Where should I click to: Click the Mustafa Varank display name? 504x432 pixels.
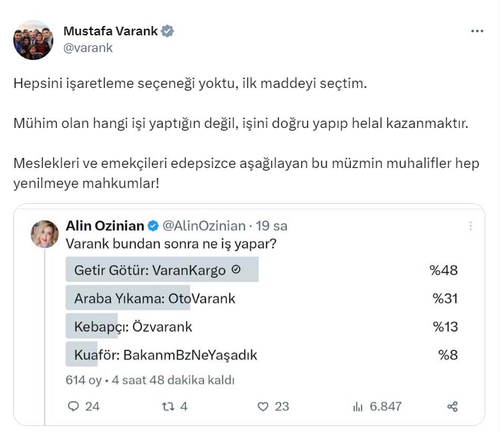coord(111,31)
